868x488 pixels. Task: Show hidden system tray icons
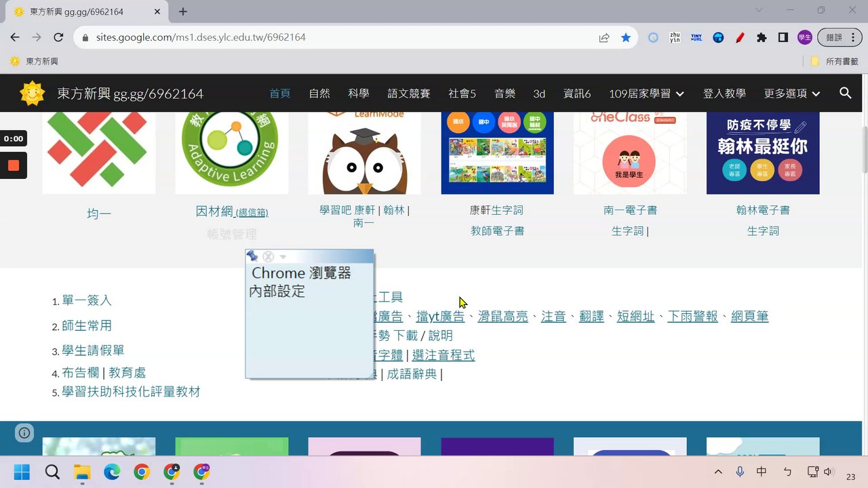click(718, 472)
